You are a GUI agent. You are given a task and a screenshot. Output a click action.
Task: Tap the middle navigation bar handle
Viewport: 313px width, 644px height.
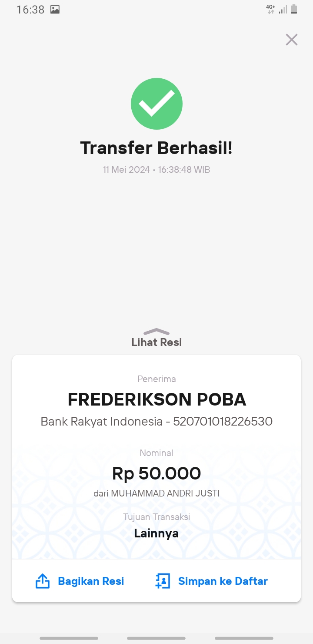point(156,638)
